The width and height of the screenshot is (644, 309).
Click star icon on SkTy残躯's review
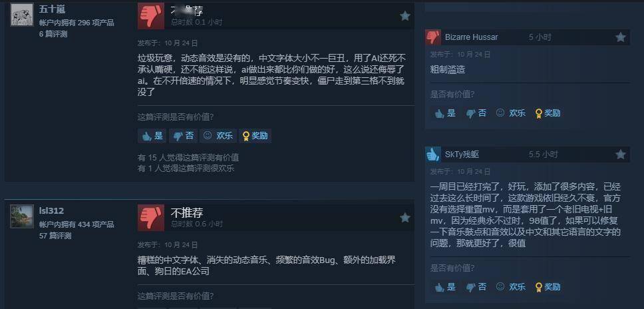pos(620,154)
